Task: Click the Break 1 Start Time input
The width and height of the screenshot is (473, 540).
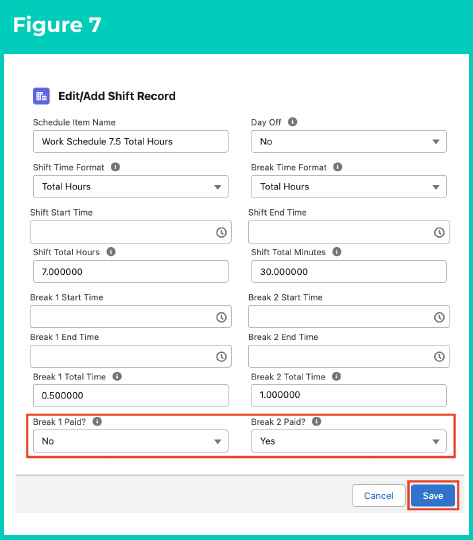Action: click(x=131, y=316)
